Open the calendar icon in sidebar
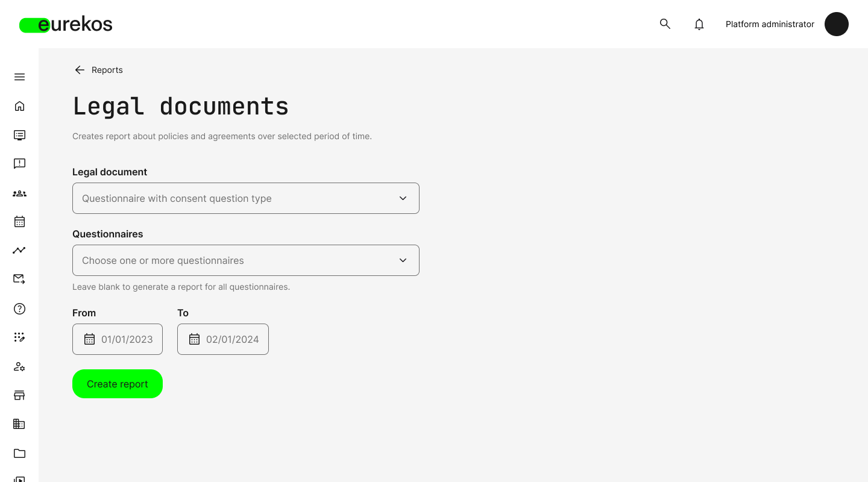Image resolution: width=868 pixels, height=482 pixels. (x=19, y=222)
